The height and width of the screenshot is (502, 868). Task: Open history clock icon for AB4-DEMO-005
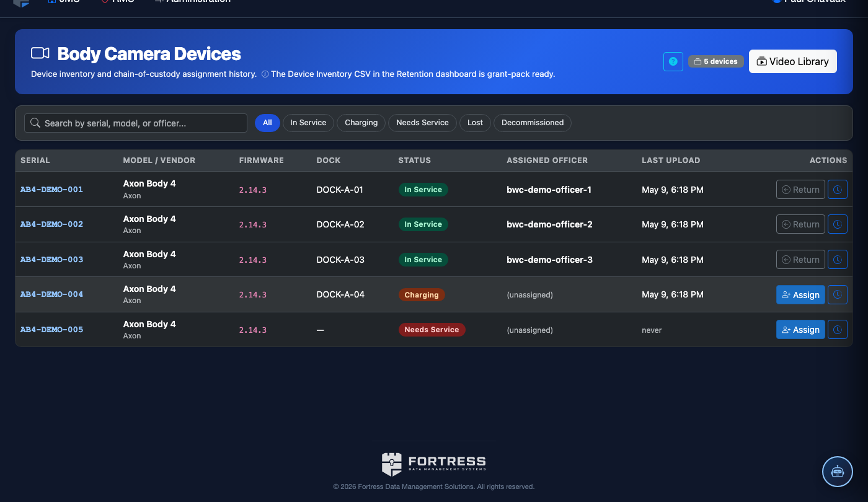coord(838,330)
